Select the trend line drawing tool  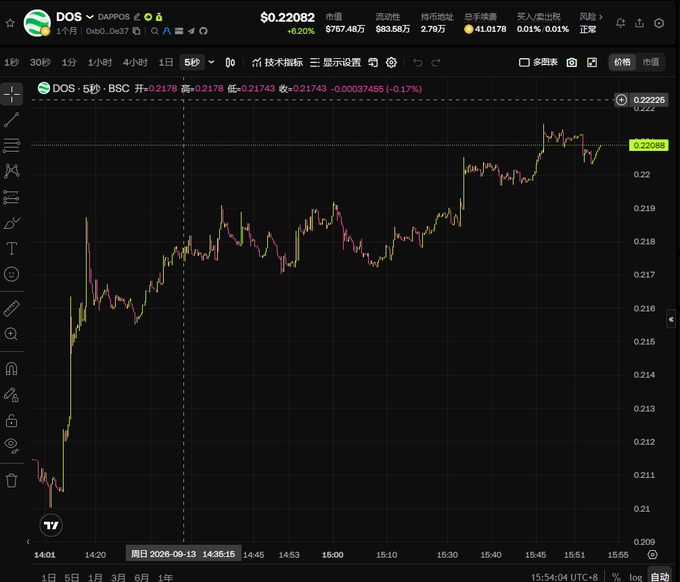tap(12, 120)
